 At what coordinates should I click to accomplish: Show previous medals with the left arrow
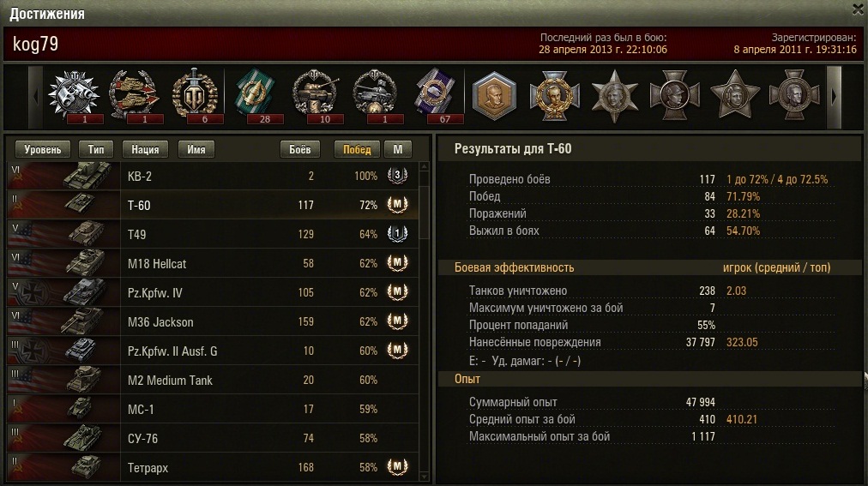tap(35, 97)
